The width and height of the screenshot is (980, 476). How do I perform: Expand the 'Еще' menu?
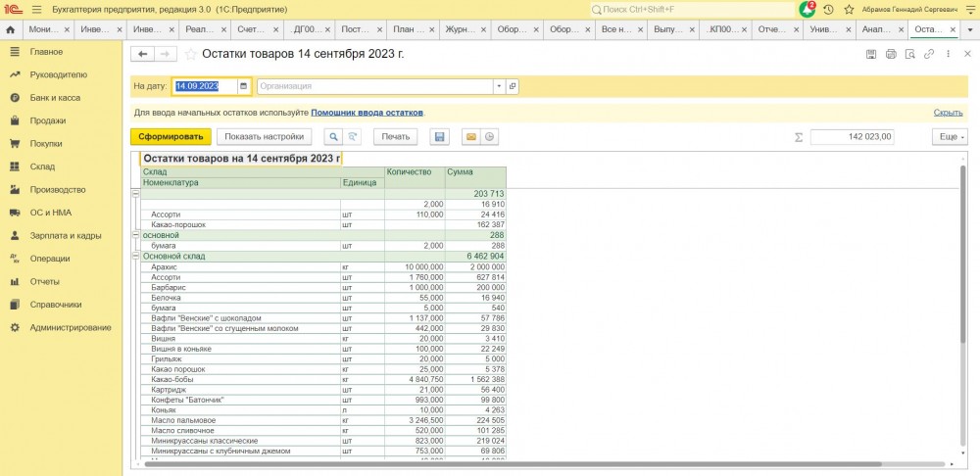(950, 137)
